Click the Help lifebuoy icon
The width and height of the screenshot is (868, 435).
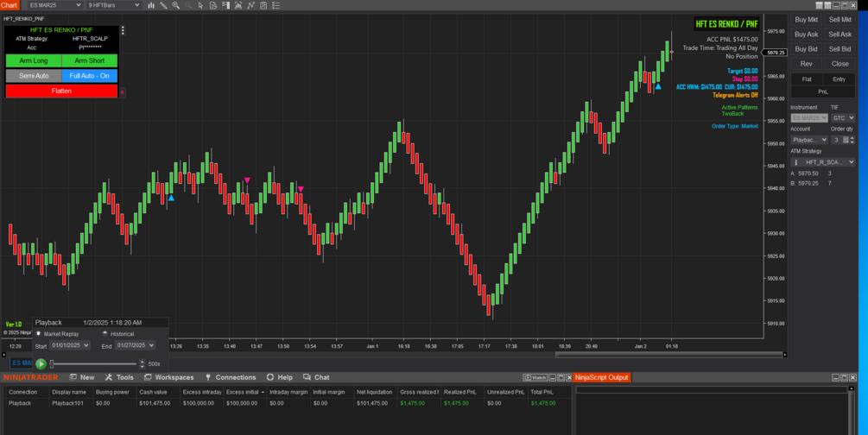270,377
